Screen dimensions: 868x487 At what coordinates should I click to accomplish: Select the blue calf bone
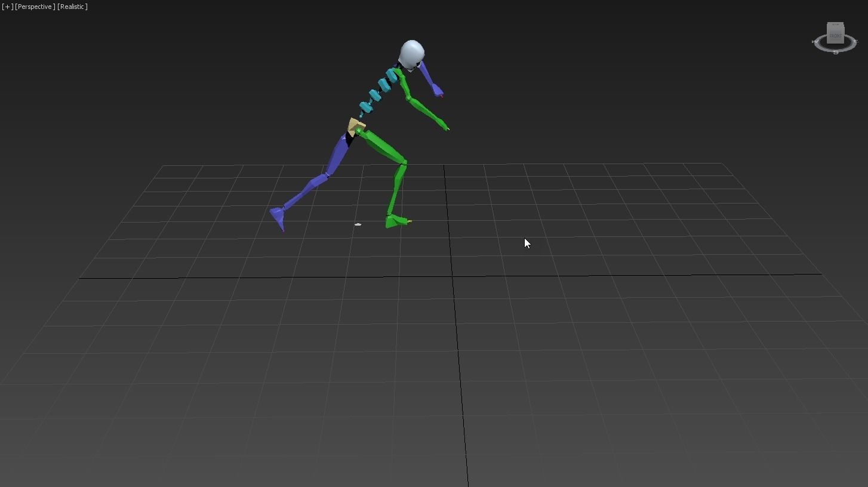[x=306, y=191]
